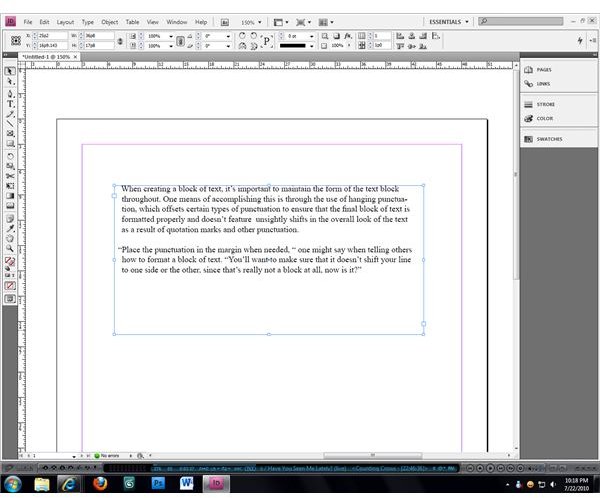Open the ESSENTIALS workspace switcher
600x498 pixels.
(x=448, y=22)
